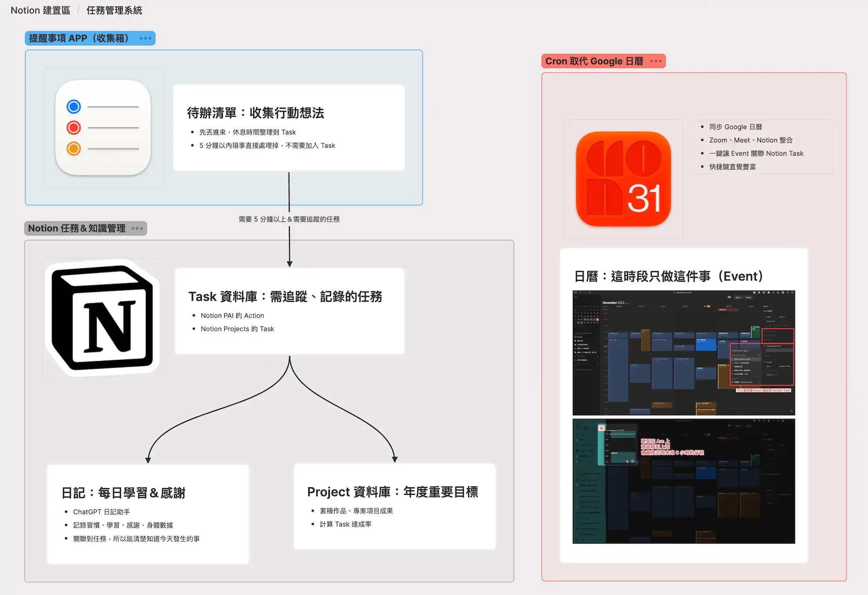This screenshot has height=595, width=868.
Task: Open more options for Cron 取代 Google 日曆
Action: pos(656,61)
